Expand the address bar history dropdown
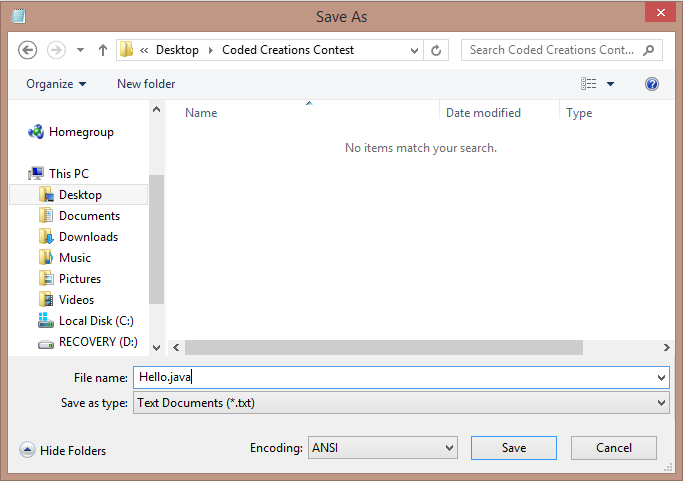 (x=414, y=51)
